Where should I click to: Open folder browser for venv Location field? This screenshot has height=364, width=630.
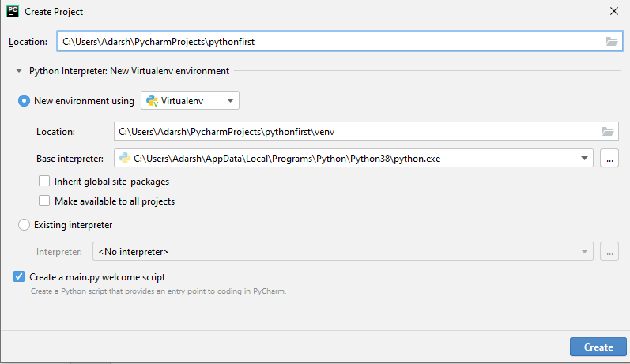tap(608, 131)
